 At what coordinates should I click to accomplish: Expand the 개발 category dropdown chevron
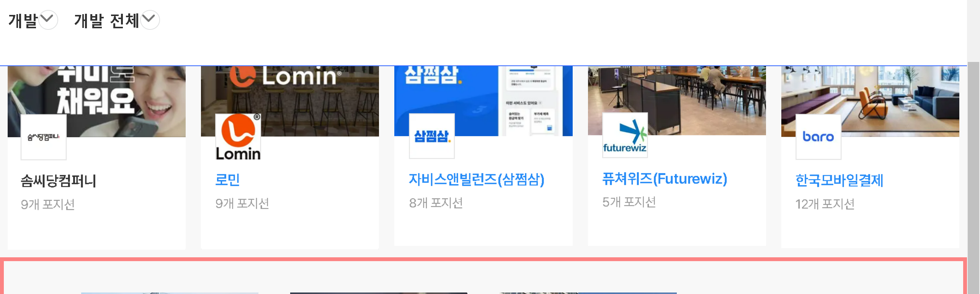(x=48, y=20)
